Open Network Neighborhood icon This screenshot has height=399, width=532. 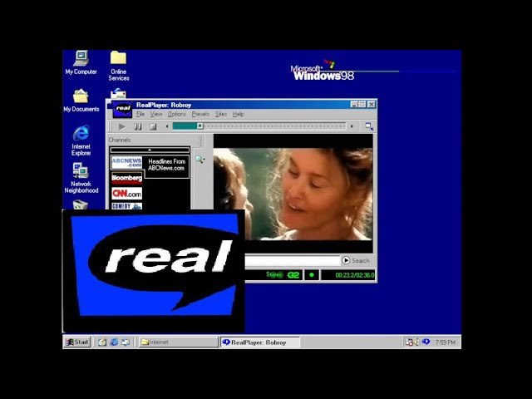81,178
